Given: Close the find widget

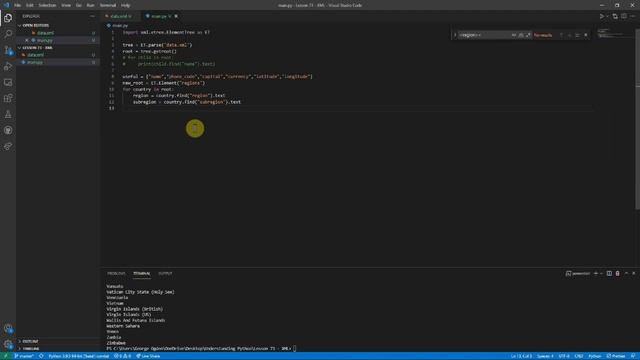Looking at the screenshot, I should tap(586, 35).
